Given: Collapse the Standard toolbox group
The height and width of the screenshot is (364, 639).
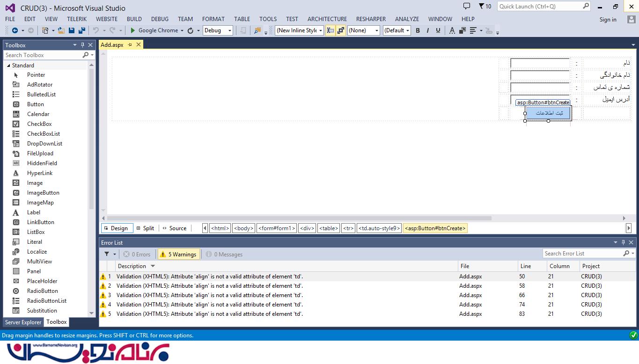Looking at the screenshot, I should tap(8, 66).
